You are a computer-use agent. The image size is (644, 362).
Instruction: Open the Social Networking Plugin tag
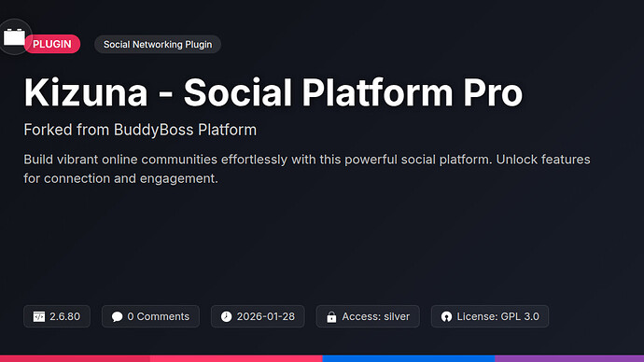158,45
